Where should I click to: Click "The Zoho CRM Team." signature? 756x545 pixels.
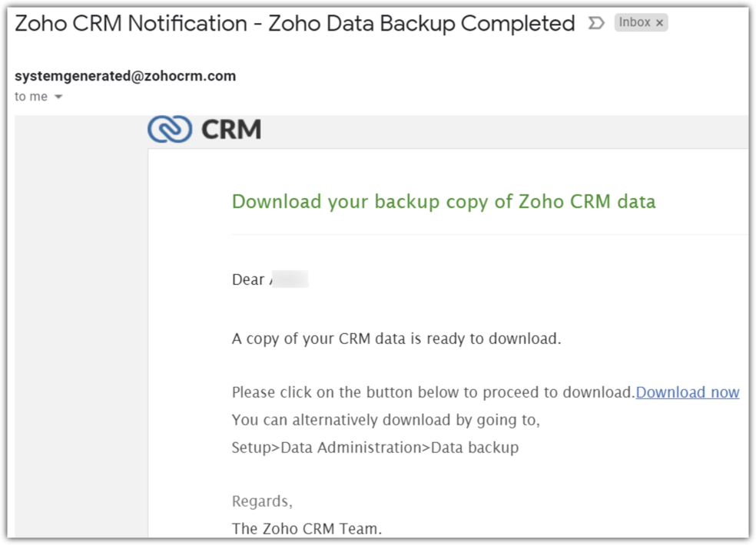pos(307,528)
